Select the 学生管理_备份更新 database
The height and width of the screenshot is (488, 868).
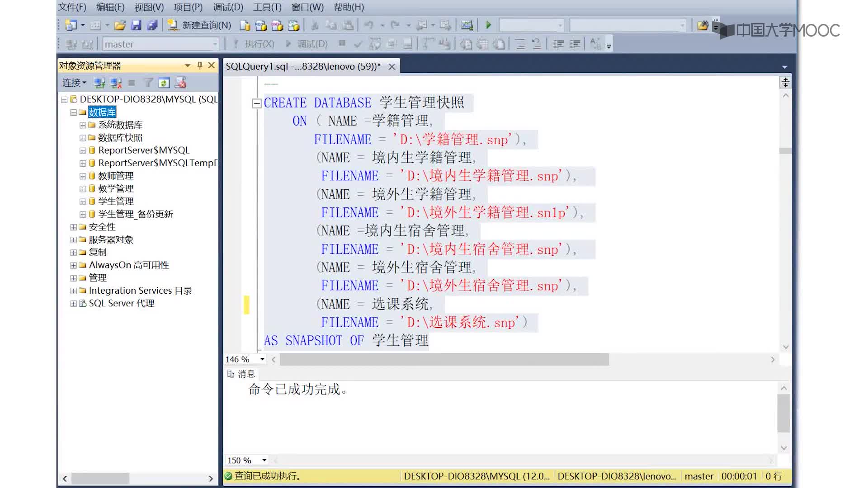point(136,214)
